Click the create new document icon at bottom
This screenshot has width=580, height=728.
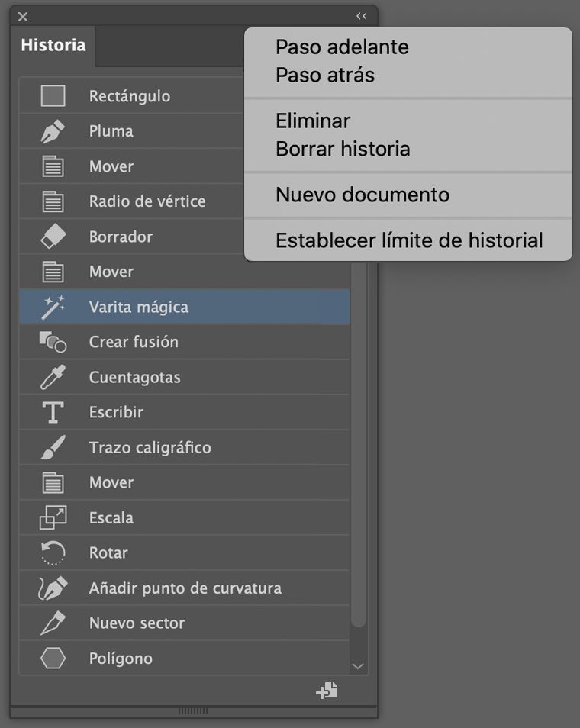(326, 691)
